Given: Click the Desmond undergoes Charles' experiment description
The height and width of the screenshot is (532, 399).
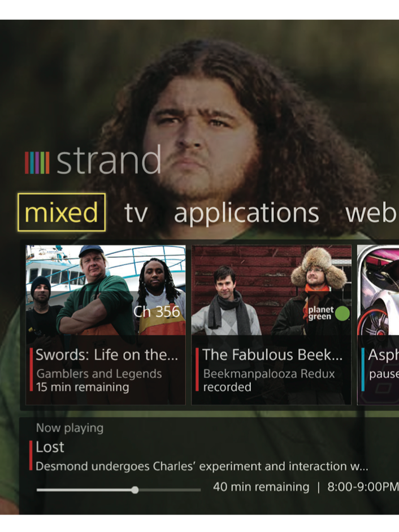Looking at the screenshot, I should (202, 466).
